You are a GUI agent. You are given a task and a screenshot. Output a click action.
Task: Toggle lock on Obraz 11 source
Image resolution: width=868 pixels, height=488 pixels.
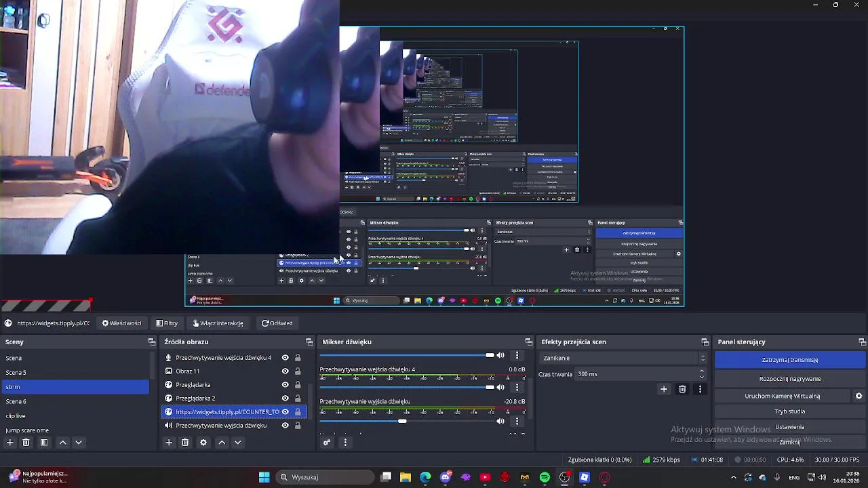point(298,371)
